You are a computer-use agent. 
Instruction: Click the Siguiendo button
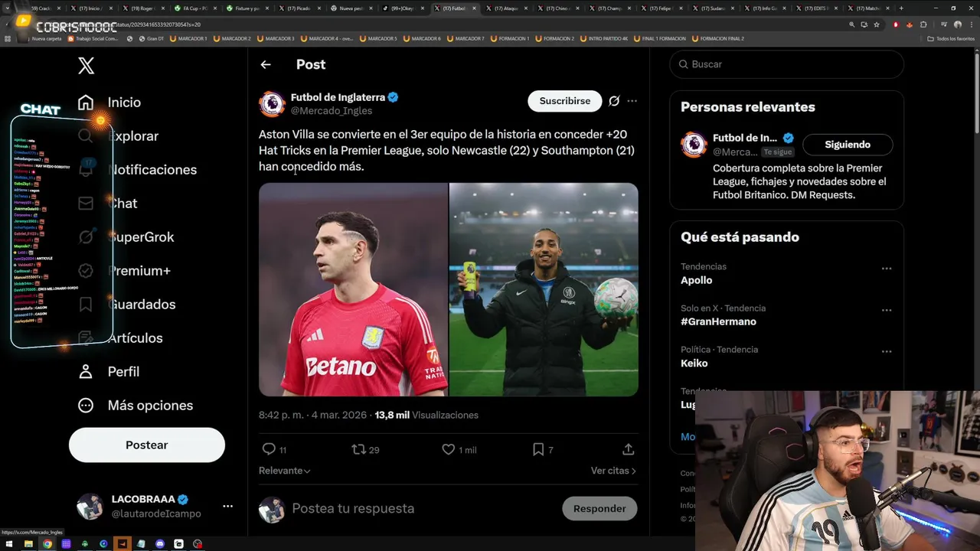(848, 145)
